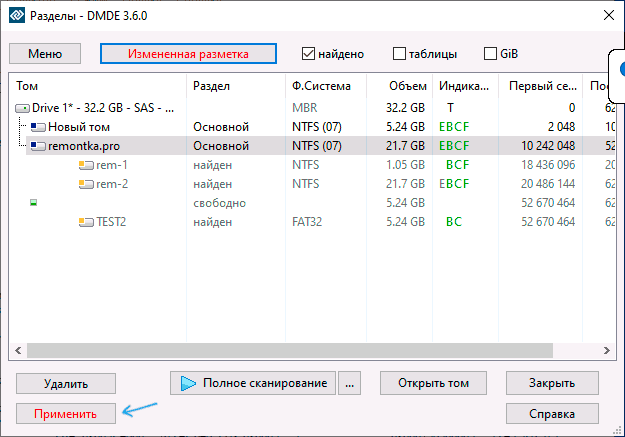This screenshot has width=625, height=437.
Task: Click the 2 048 first sector value
Action: click(561, 127)
